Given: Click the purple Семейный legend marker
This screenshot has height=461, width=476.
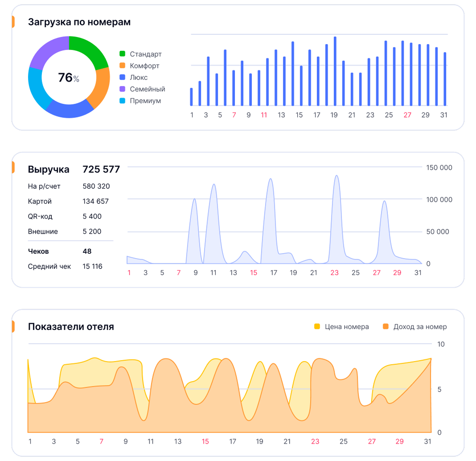Looking at the screenshot, I should pyautogui.click(x=123, y=89).
